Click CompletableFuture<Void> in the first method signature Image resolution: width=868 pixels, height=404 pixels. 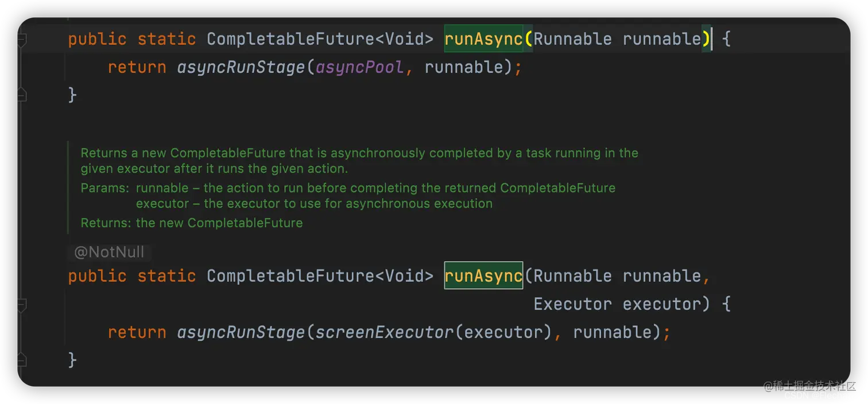320,39
